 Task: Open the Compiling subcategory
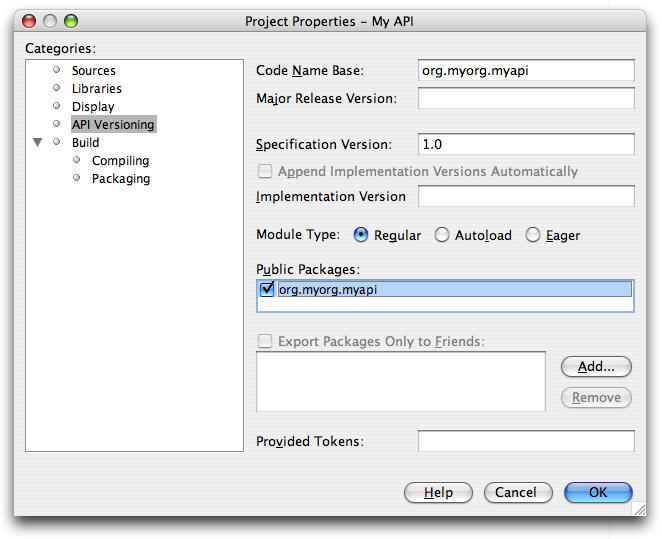(x=120, y=161)
